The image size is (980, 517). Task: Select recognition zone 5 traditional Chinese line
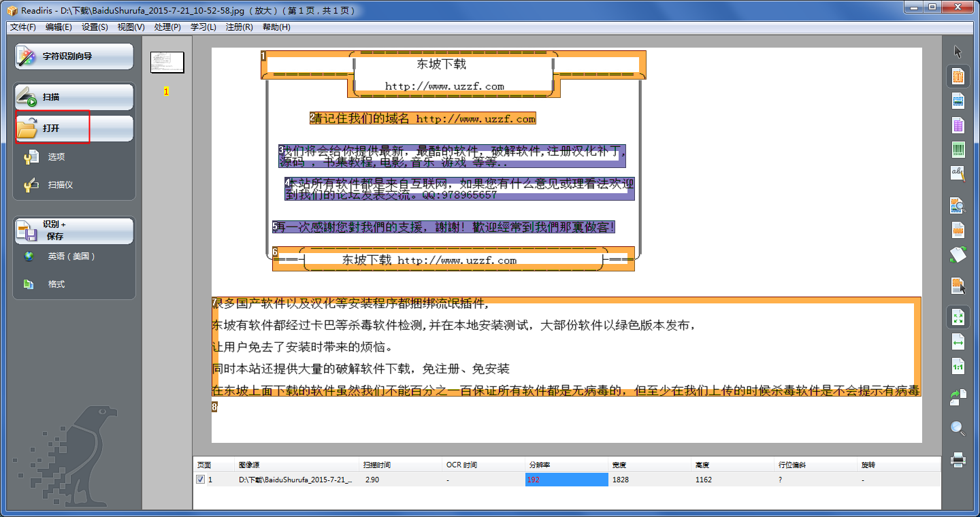(x=444, y=227)
